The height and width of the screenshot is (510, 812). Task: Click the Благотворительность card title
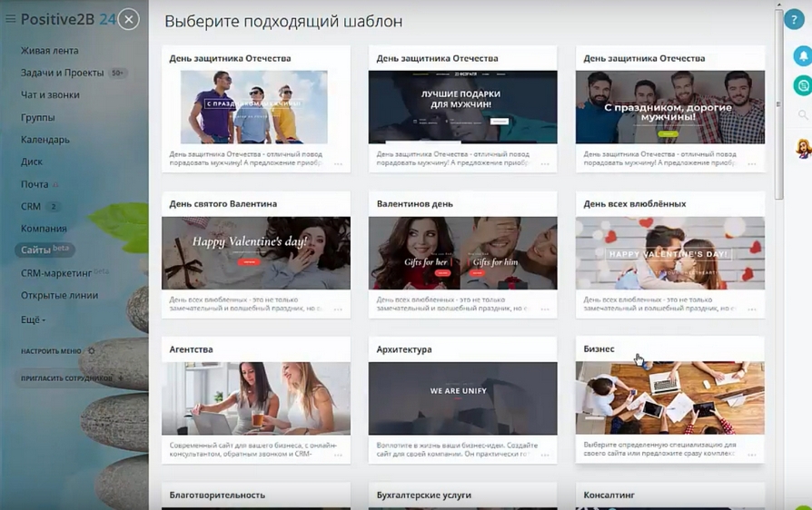217,495
